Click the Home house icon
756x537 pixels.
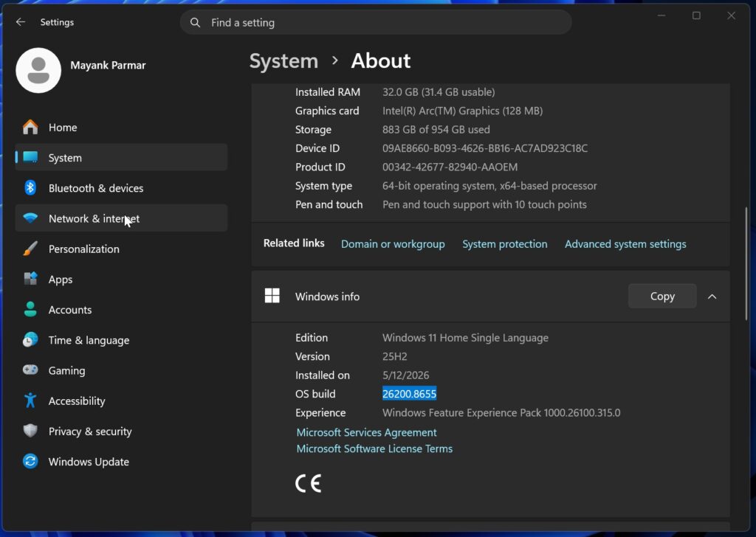point(30,127)
